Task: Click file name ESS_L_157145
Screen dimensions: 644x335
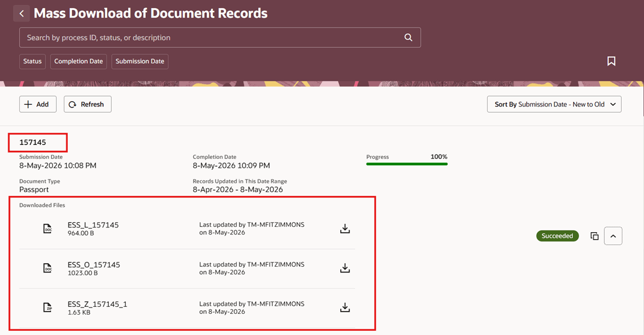Action: pyautogui.click(x=93, y=225)
